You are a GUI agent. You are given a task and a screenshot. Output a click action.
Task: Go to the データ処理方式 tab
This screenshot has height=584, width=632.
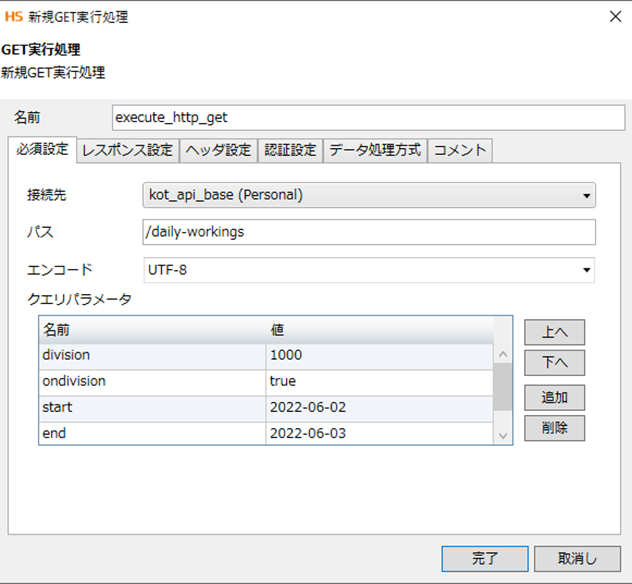pyautogui.click(x=375, y=151)
